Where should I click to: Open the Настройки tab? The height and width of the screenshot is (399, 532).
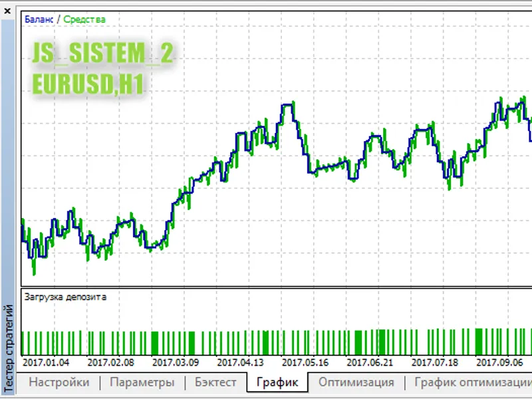point(59,382)
